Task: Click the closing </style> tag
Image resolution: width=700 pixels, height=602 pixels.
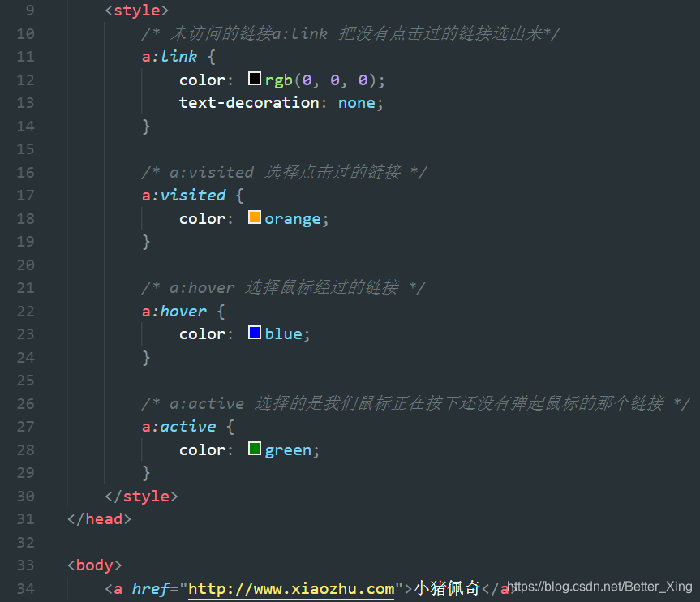Action: click(x=141, y=497)
